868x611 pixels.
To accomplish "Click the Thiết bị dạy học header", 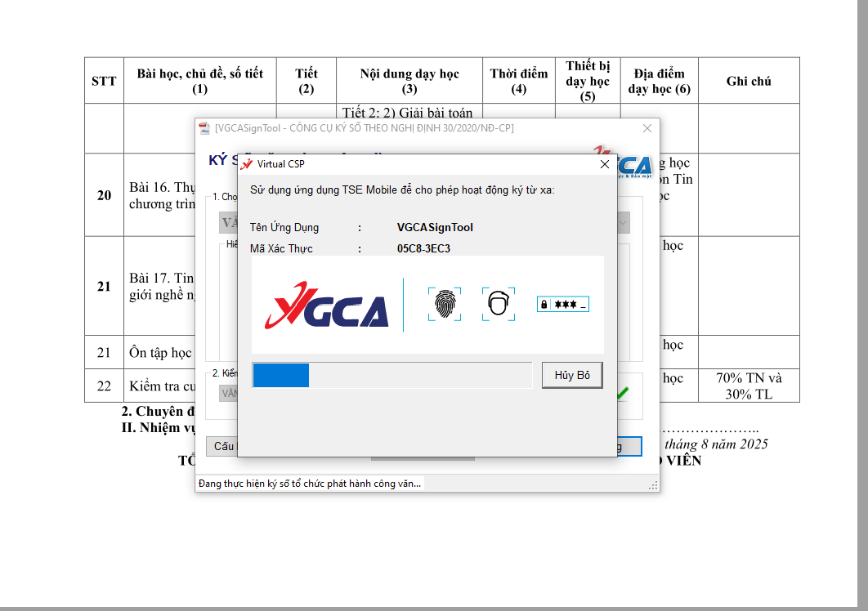I will 588,81.
